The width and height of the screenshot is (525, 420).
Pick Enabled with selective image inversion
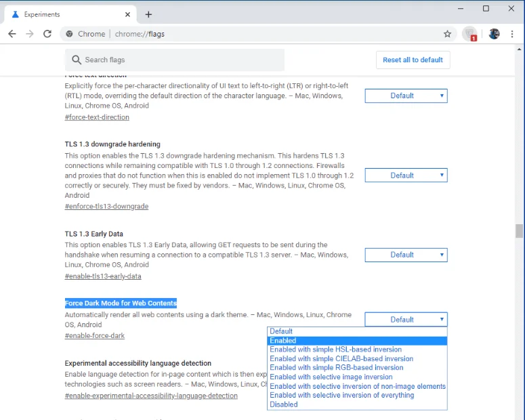(x=357, y=377)
